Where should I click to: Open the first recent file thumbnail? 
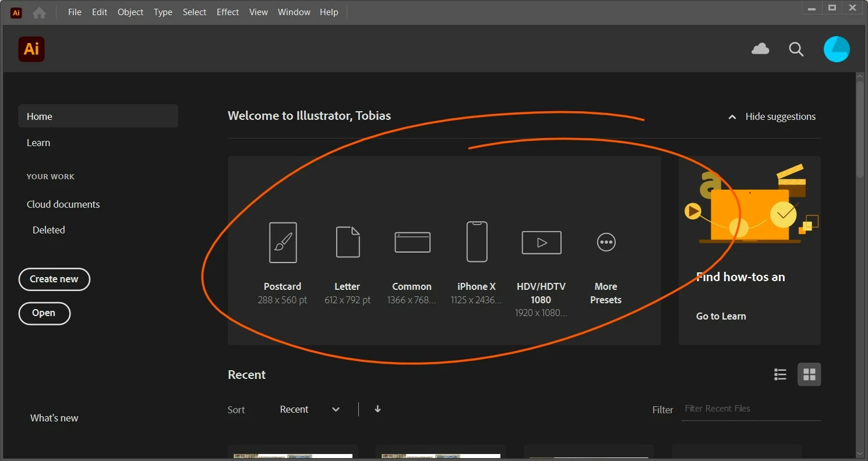pos(293,453)
